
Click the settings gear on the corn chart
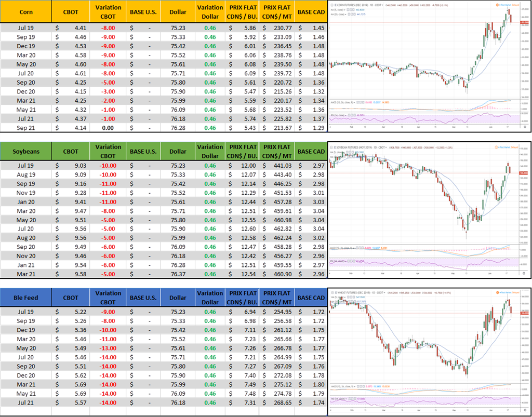coord(525,126)
